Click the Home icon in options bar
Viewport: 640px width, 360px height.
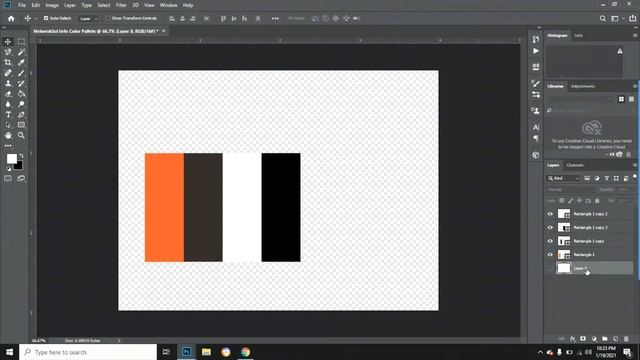pyautogui.click(x=11, y=18)
